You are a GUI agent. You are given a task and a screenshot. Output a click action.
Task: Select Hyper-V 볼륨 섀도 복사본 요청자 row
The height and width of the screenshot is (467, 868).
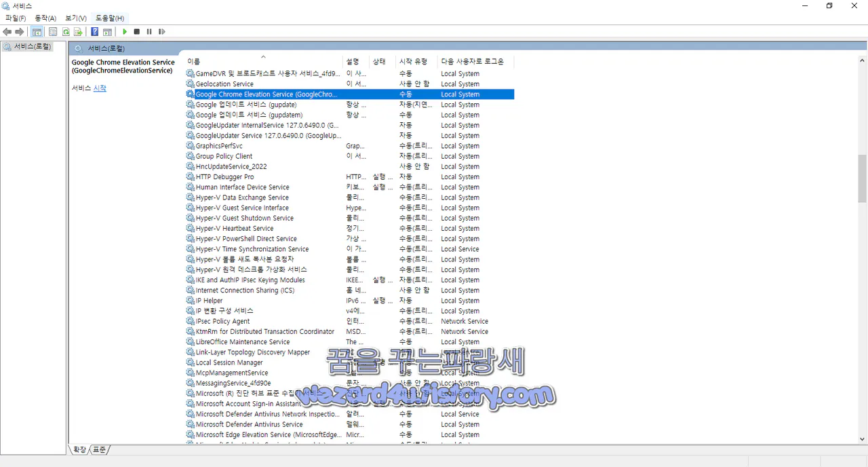click(x=349, y=259)
